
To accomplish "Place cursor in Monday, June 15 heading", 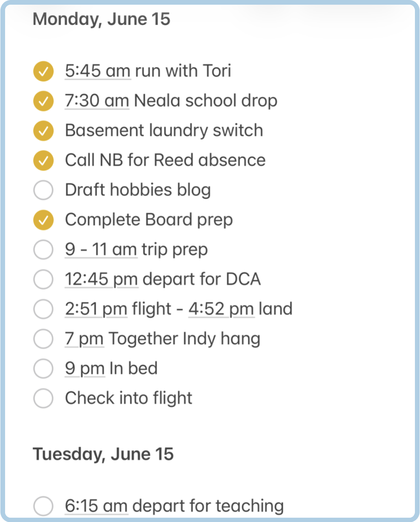I will tap(102, 19).
